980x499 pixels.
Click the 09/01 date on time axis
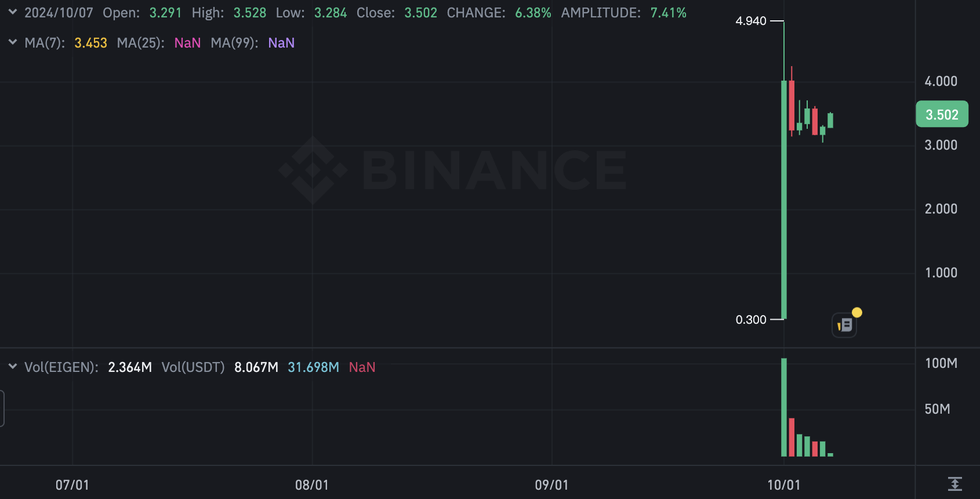[551, 485]
